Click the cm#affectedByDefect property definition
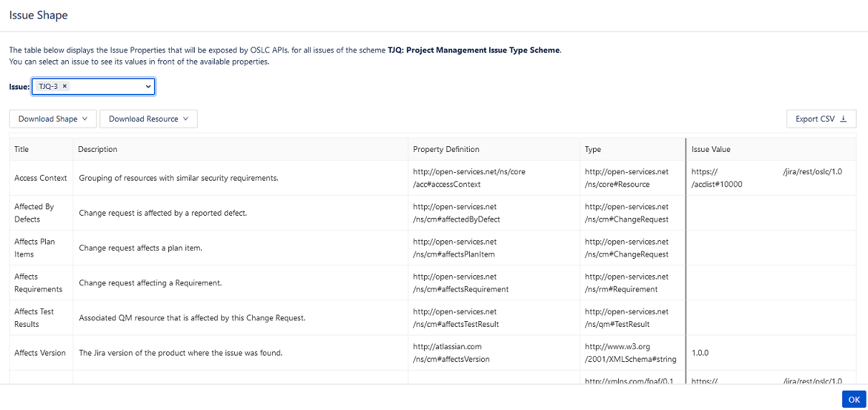Image resolution: width=868 pixels, height=410 pixels. coord(457,213)
